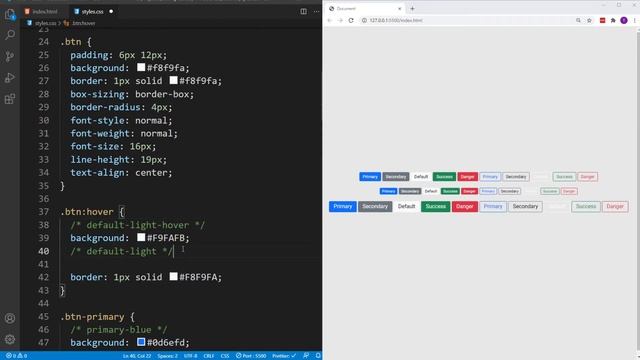
Task: Click the UTF-8 encoding status item
Action: (x=190, y=356)
